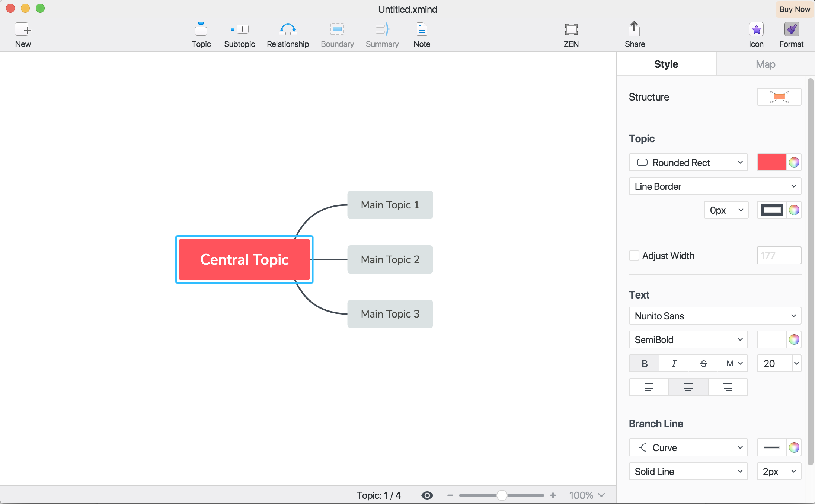
Task: Select the Main Topic 2 node
Action: [390, 259]
